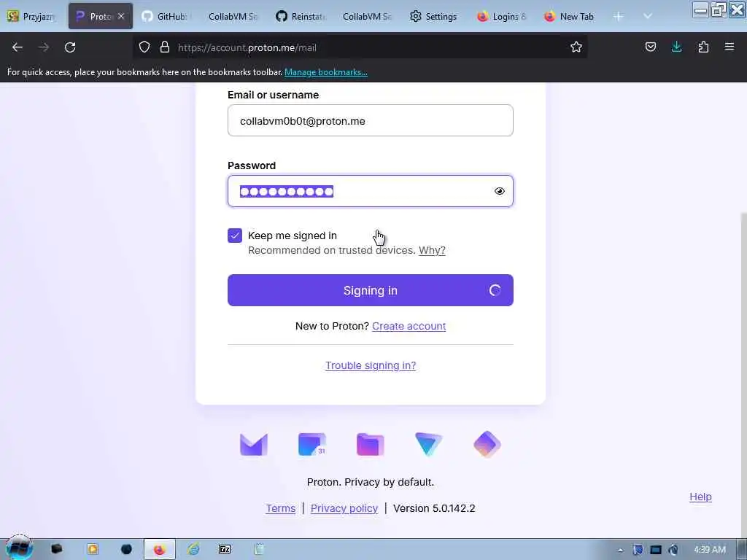Switch to the GitHub tab
This screenshot has width=747, height=560.
[x=167, y=16]
